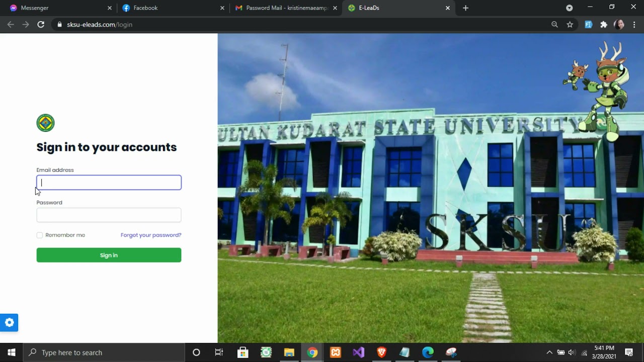Open File Explorer from the taskbar
The height and width of the screenshot is (362, 644).
289,352
